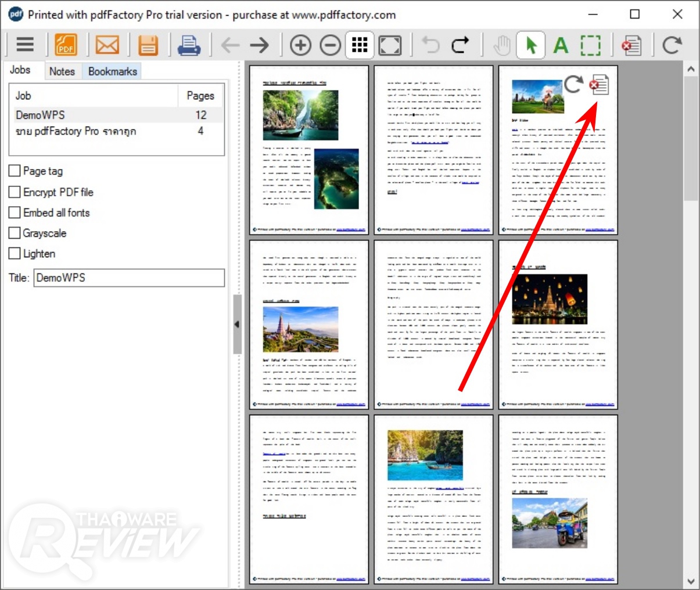
Task: Enable the Page tag checkbox
Action: pyautogui.click(x=15, y=171)
